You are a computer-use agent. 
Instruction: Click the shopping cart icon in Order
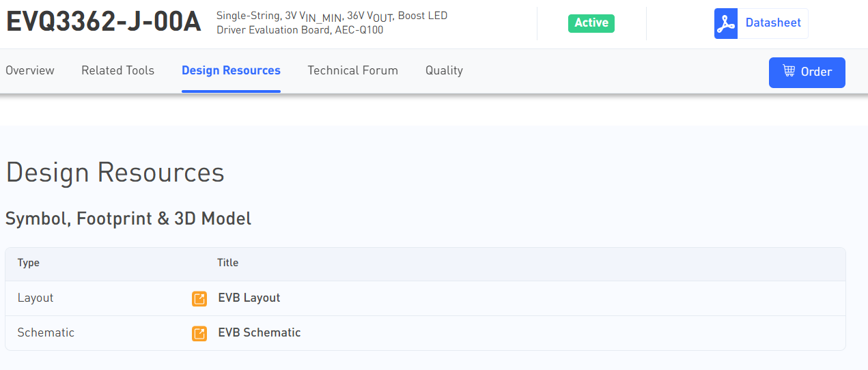(789, 72)
